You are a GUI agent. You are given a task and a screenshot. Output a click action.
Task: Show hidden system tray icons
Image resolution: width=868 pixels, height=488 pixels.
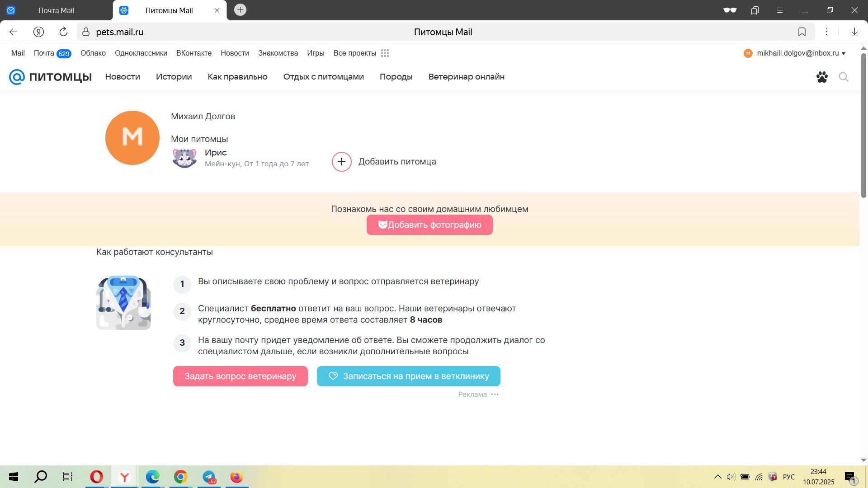(717, 477)
